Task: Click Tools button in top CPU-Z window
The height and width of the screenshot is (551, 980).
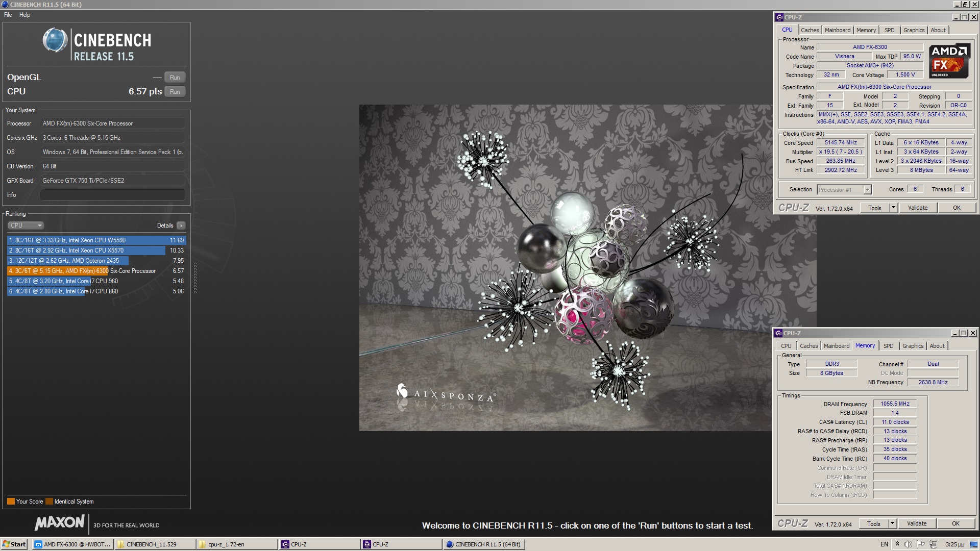Action: click(x=875, y=208)
